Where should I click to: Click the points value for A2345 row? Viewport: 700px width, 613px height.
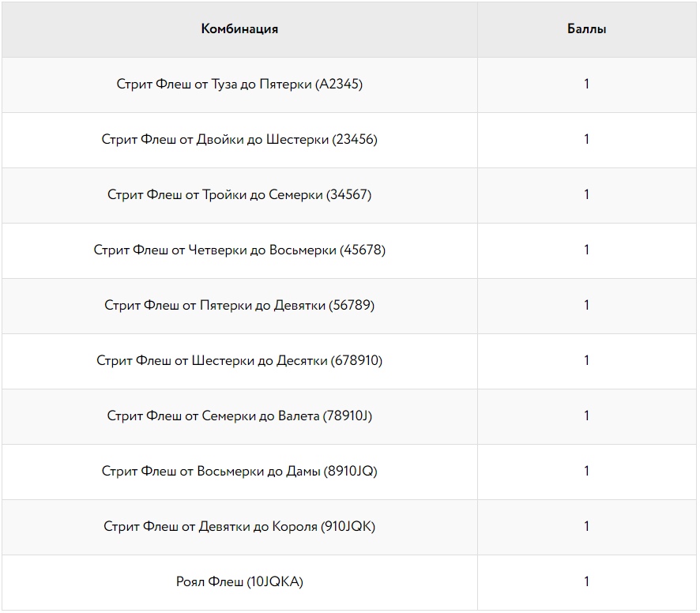coord(586,84)
